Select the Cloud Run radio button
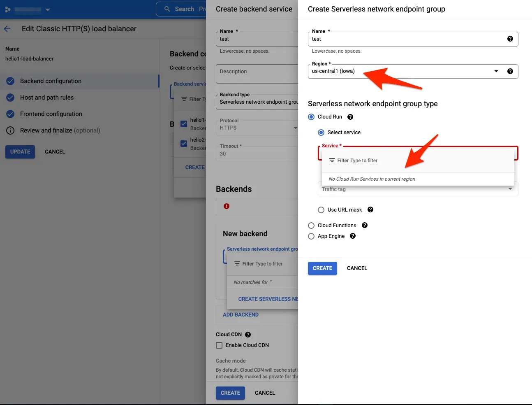 pos(311,117)
